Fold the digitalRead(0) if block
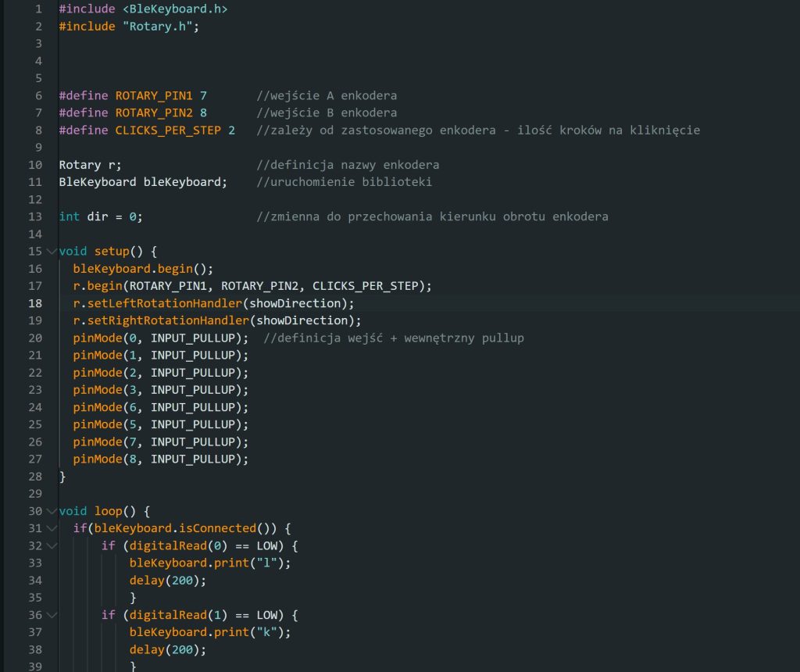Image resolution: width=800 pixels, height=672 pixels. [x=52, y=545]
